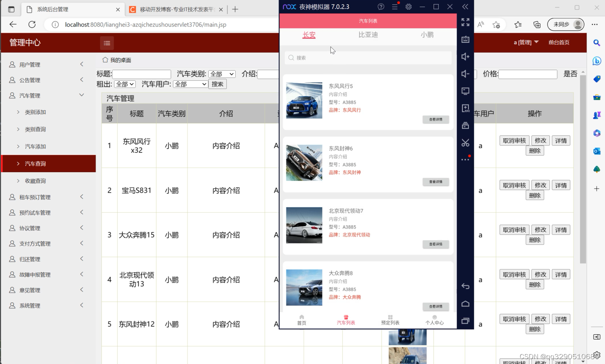Open new browser tab
This screenshot has width=605, height=364.
tap(235, 9)
